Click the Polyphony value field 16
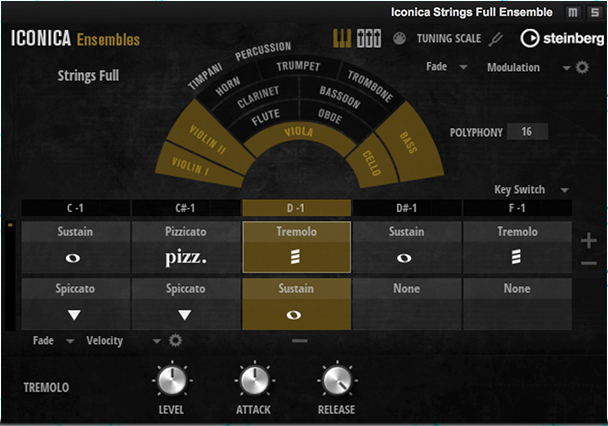This screenshot has width=608, height=426. tap(527, 132)
